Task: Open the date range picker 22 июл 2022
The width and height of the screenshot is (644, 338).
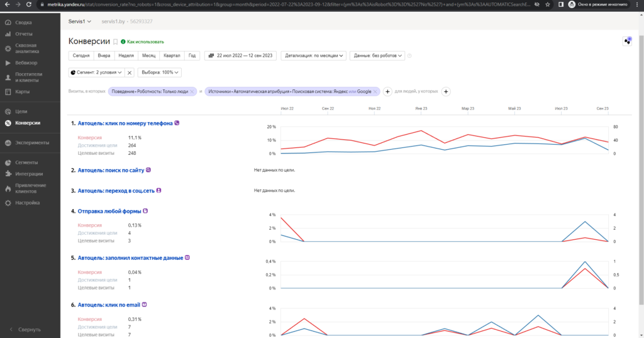Action: [240, 55]
